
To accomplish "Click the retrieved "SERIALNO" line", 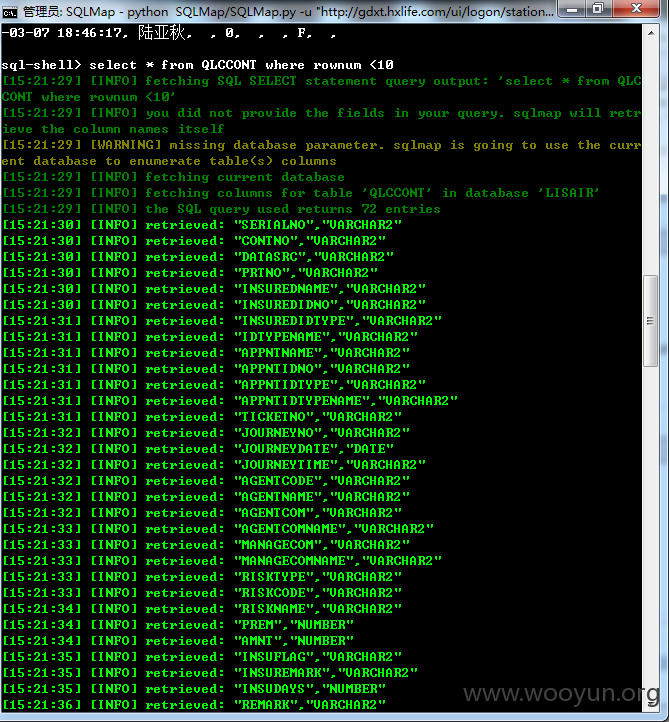I will coord(202,225).
